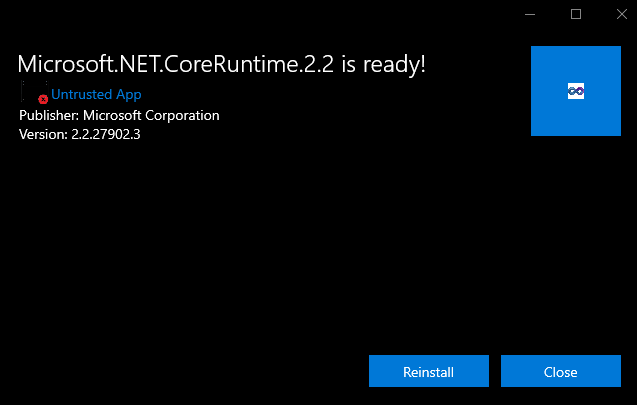Click the Close button
The image size is (637, 405).
click(x=561, y=371)
